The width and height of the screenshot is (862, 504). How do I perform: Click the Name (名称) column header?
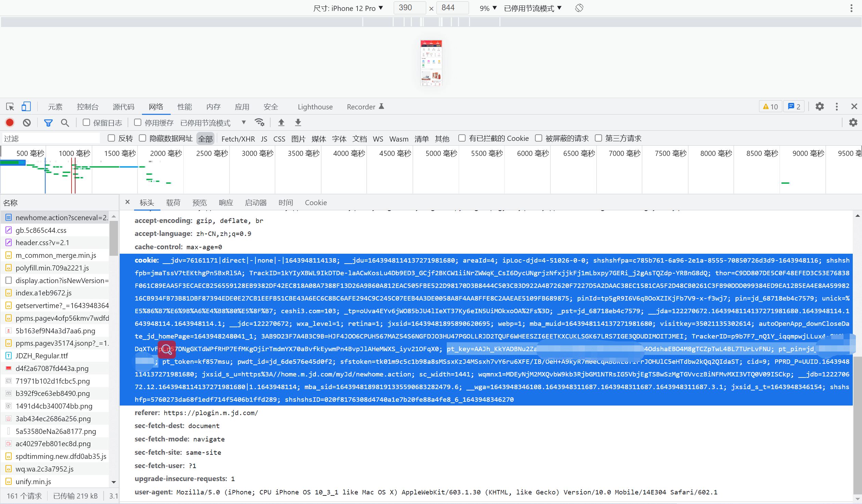click(x=60, y=202)
